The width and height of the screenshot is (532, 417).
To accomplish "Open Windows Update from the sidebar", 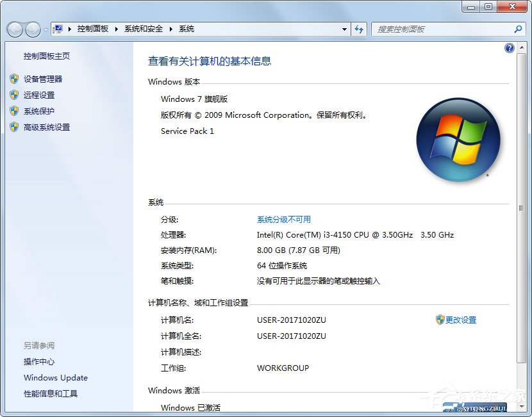I will (55, 378).
